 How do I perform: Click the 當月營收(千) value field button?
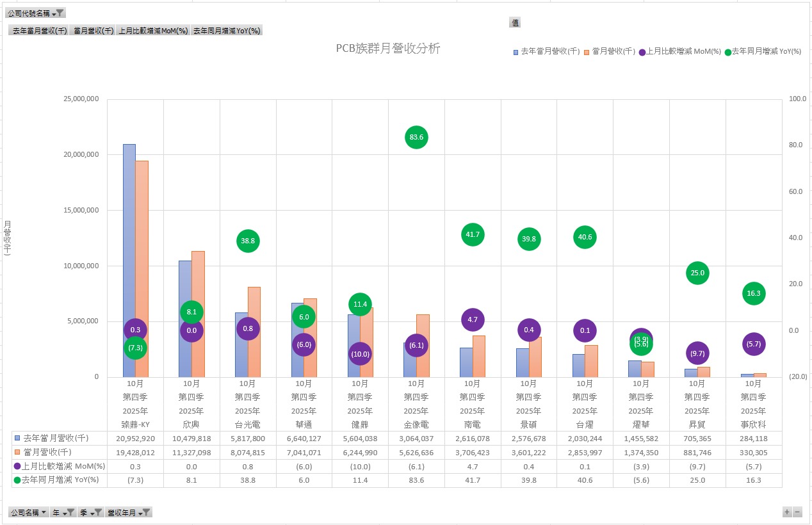point(93,30)
